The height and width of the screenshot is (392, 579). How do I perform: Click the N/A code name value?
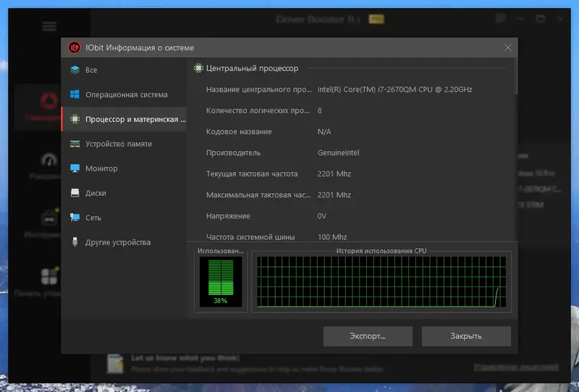[x=324, y=132]
